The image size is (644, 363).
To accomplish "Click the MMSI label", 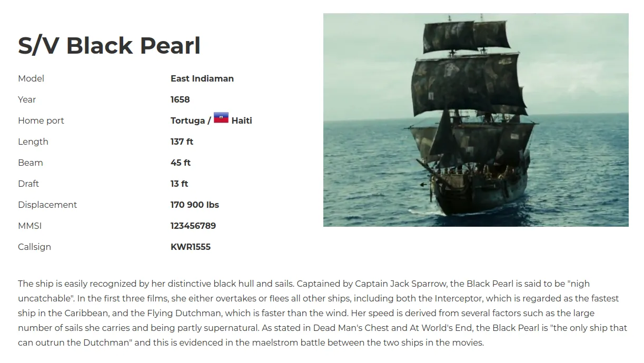I will (29, 226).
